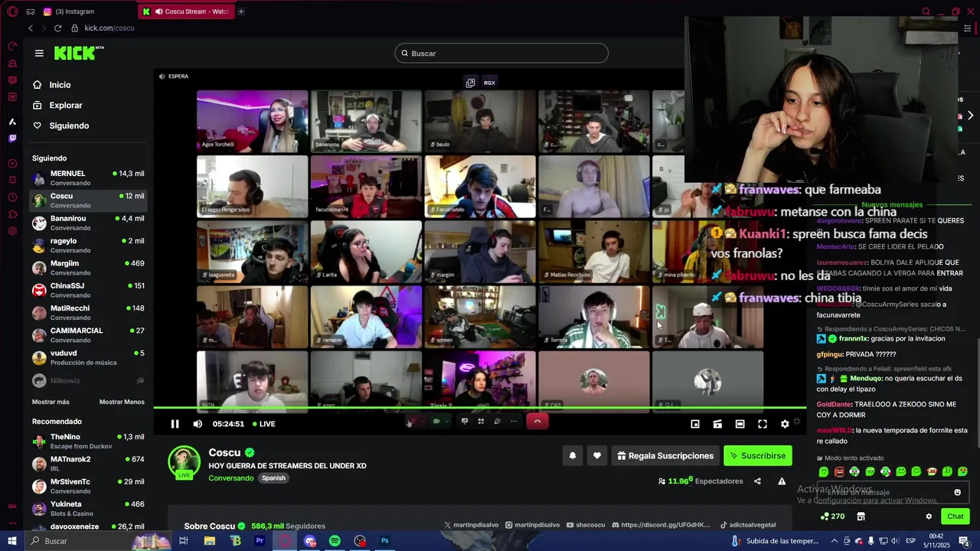This screenshot has height=551, width=980.
Task: Open Siguiendo in sidebar
Action: click(69, 126)
